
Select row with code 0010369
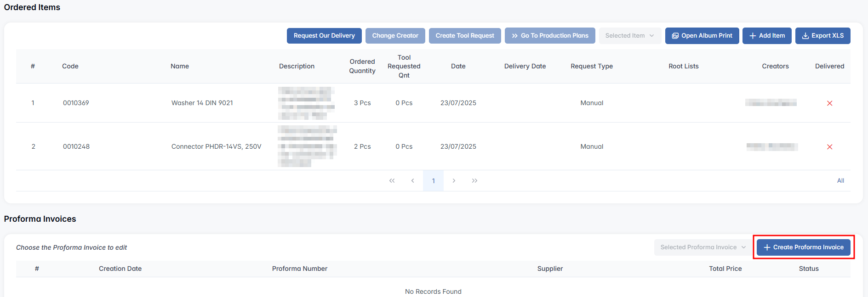(x=76, y=103)
